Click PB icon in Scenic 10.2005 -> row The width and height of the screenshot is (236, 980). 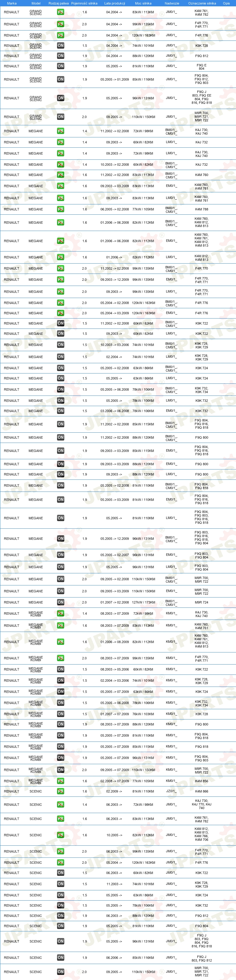(60, 835)
